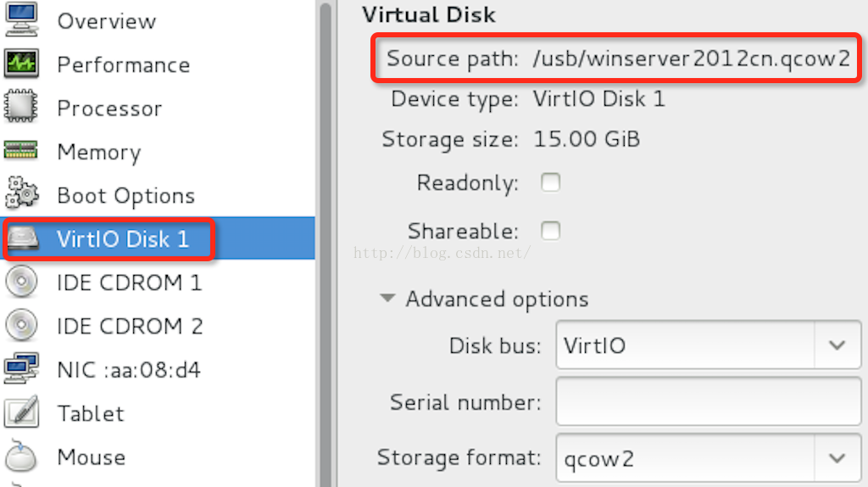Toggle the Shareable checkbox
This screenshot has height=487, width=868.
[550, 231]
